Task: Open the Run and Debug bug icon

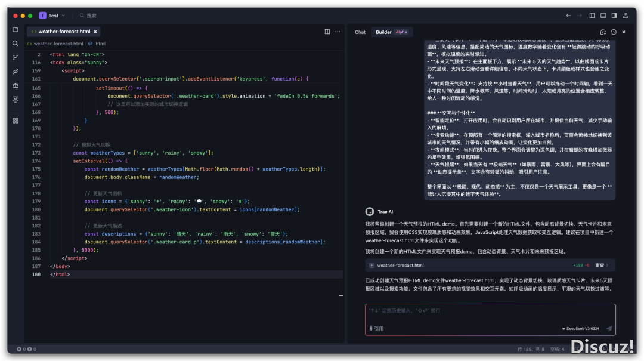Action: pos(16,85)
